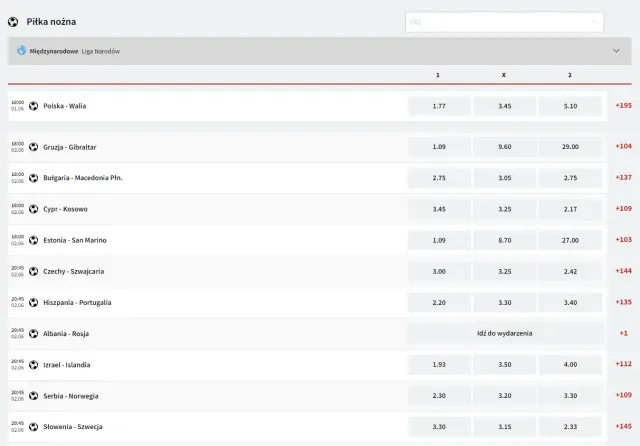This screenshot has width=640, height=446.
Task: Click the ball icon for Albania - Rosja
Action: coord(33,333)
